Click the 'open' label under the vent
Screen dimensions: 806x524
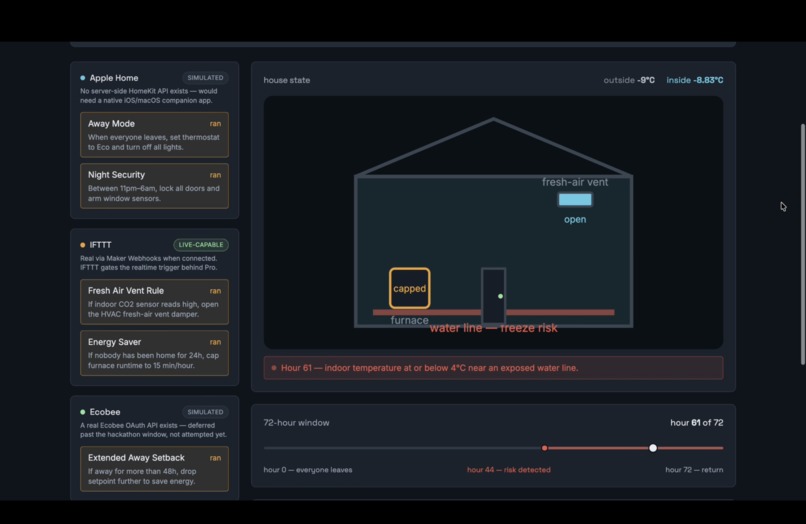575,220
